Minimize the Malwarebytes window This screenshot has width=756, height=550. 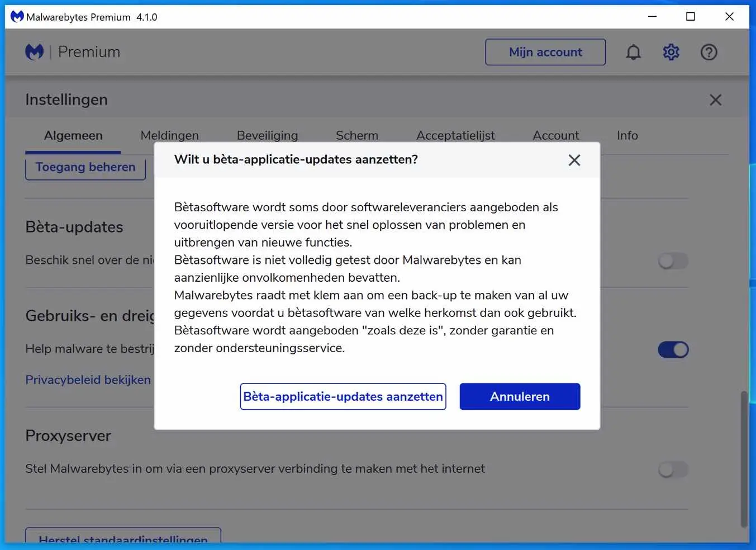point(652,17)
